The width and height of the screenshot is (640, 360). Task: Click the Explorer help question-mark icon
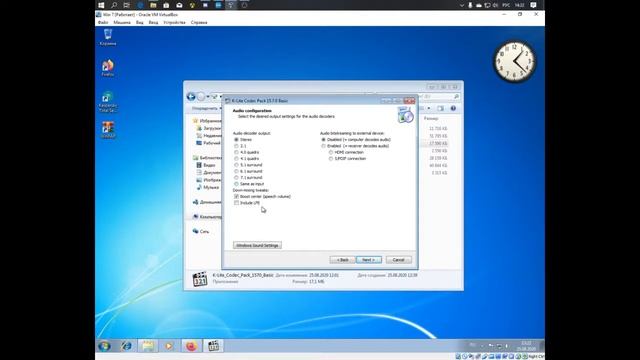[453, 108]
